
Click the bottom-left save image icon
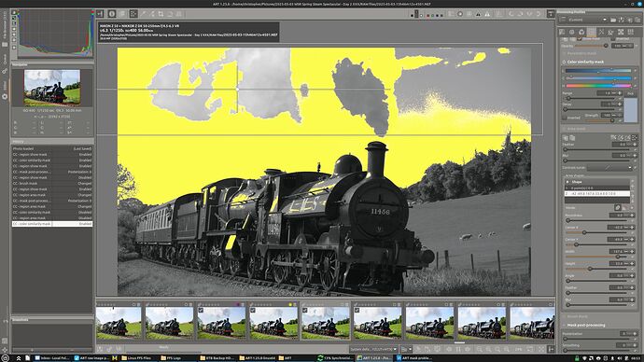(100, 349)
